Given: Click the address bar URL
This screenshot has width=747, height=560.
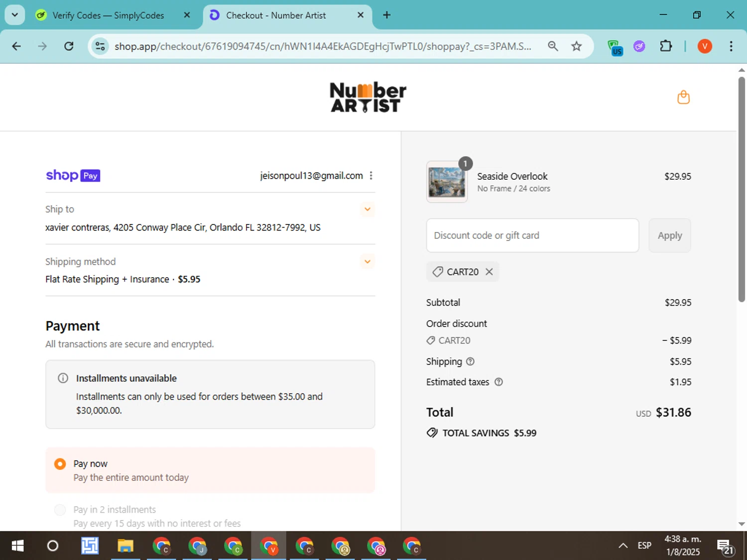Looking at the screenshot, I should [323, 46].
